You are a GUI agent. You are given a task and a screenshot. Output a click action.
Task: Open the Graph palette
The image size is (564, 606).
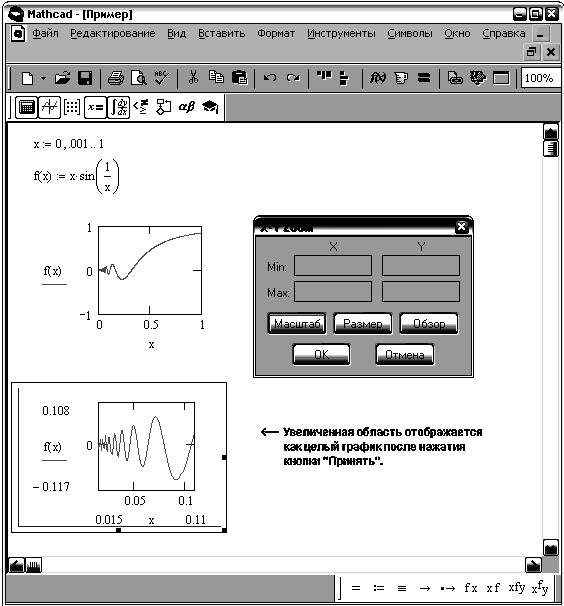pos(49,107)
